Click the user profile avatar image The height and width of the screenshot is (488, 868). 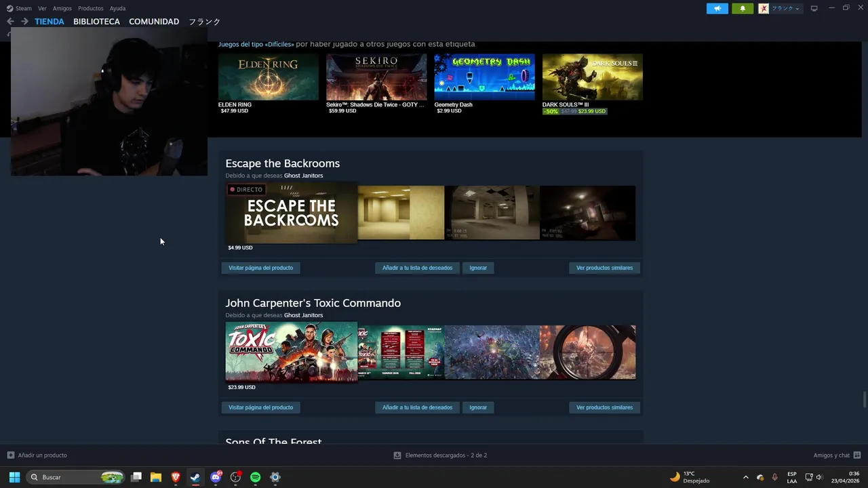[764, 9]
